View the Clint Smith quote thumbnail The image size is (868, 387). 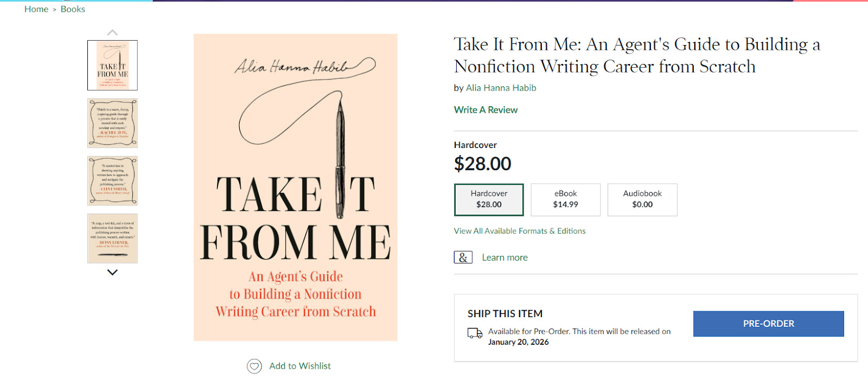[112, 180]
